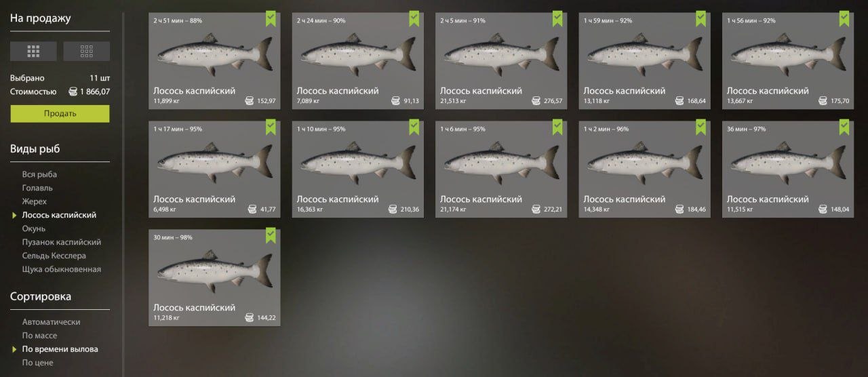This screenshot has height=377, width=868.
Task: Uncheck the 11,515 kg salmon checkmark
Action: pos(844,127)
